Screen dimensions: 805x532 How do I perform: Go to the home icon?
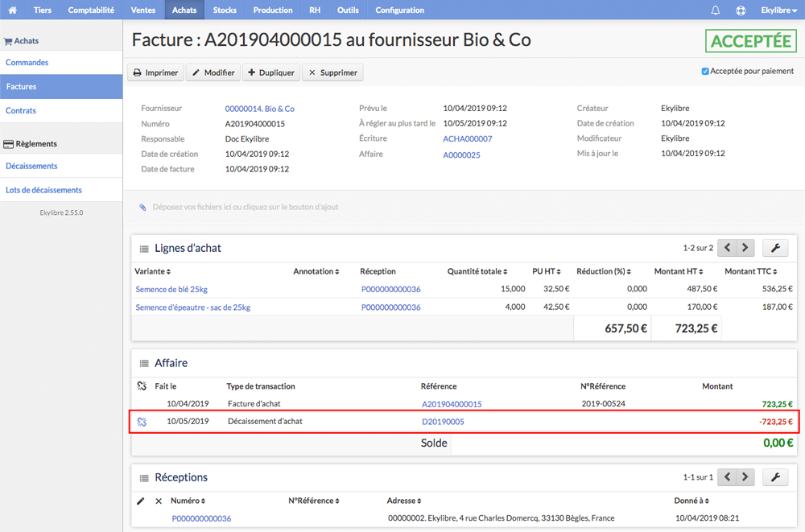(x=12, y=10)
